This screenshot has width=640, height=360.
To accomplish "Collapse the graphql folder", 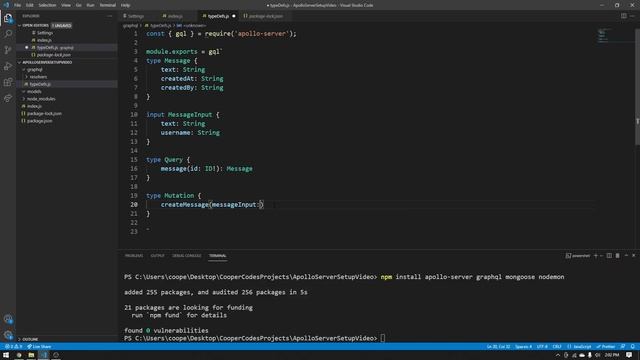I will coord(67,69).
